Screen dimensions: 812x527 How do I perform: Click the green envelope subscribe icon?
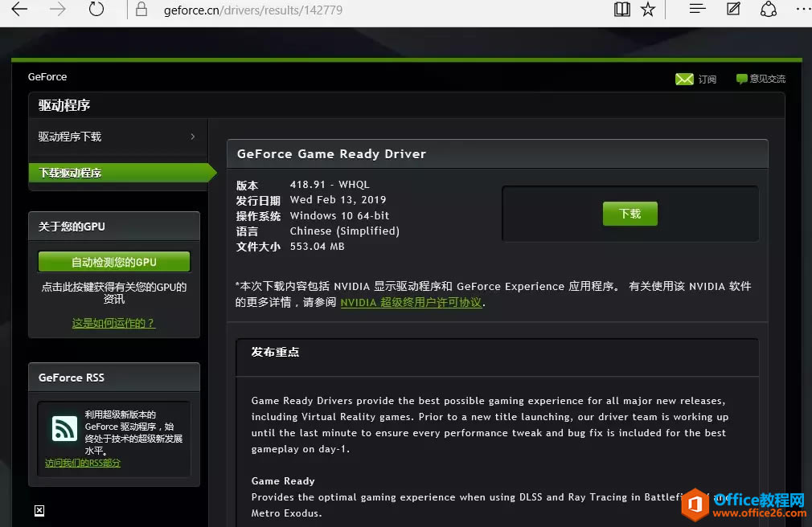[x=684, y=79]
